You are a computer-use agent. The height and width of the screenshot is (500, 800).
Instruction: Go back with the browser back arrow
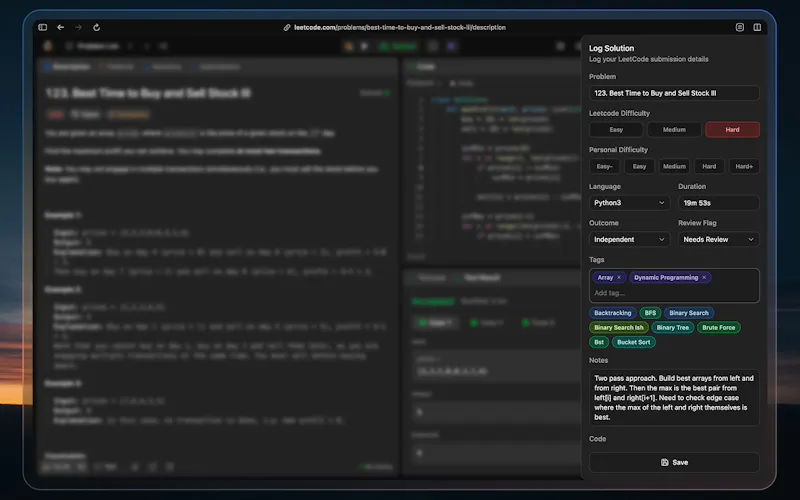click(x=60, y=27)
